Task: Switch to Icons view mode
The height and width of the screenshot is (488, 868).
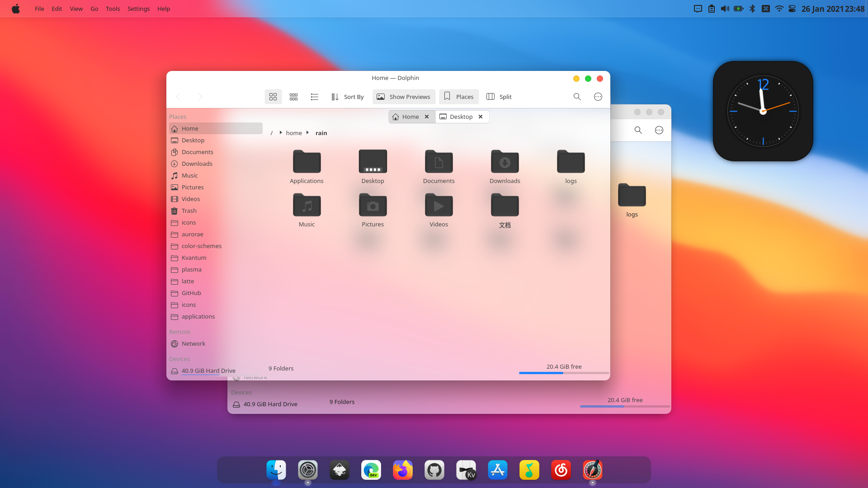Action: tap(273, 97)
